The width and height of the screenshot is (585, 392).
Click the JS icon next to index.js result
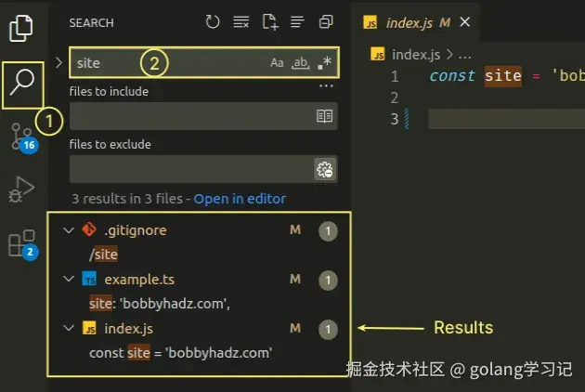point(89,328)
